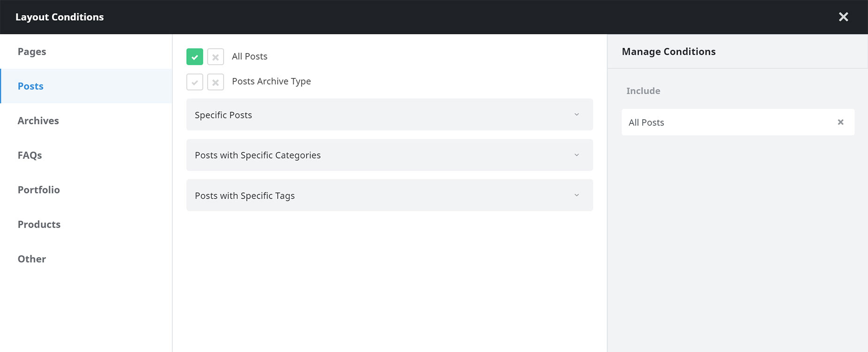
Task: Remove All Posts from the Include list
Action: [840, 122]
